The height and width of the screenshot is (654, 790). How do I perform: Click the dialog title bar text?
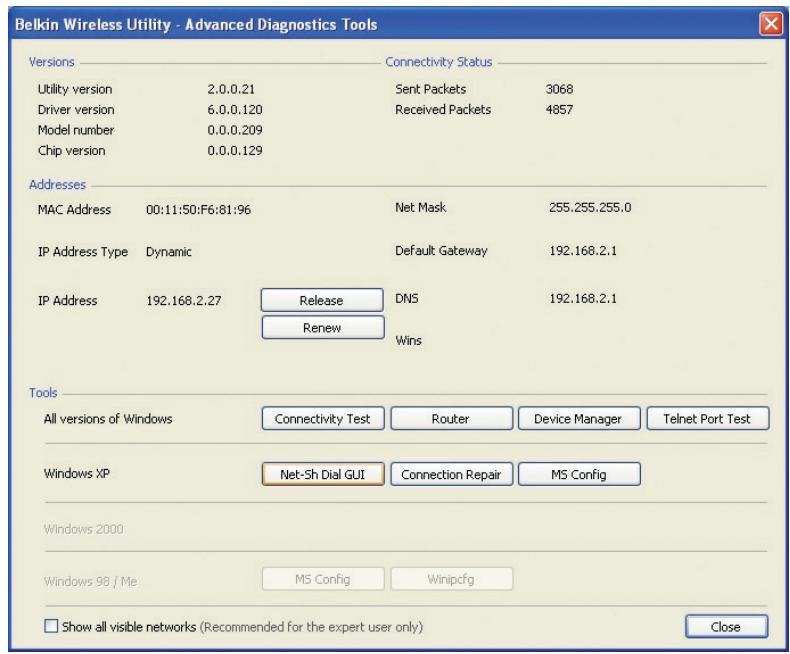click(x=196, y=25)
